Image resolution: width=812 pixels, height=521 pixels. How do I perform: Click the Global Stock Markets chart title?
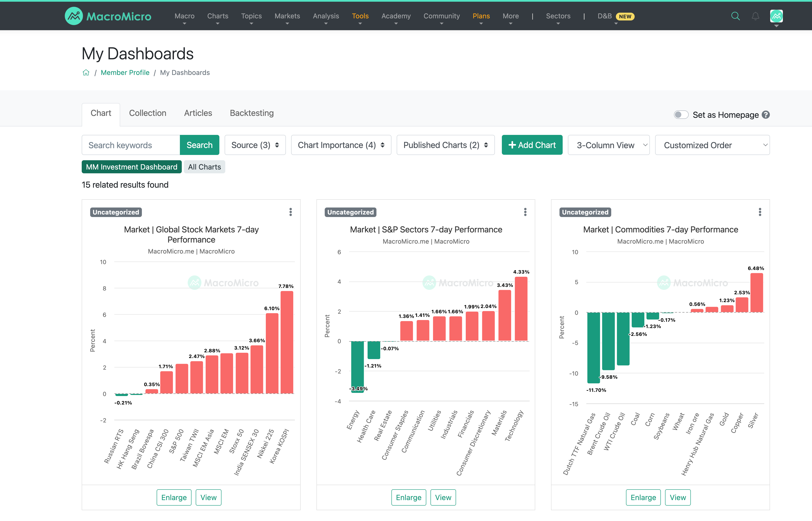191,235
